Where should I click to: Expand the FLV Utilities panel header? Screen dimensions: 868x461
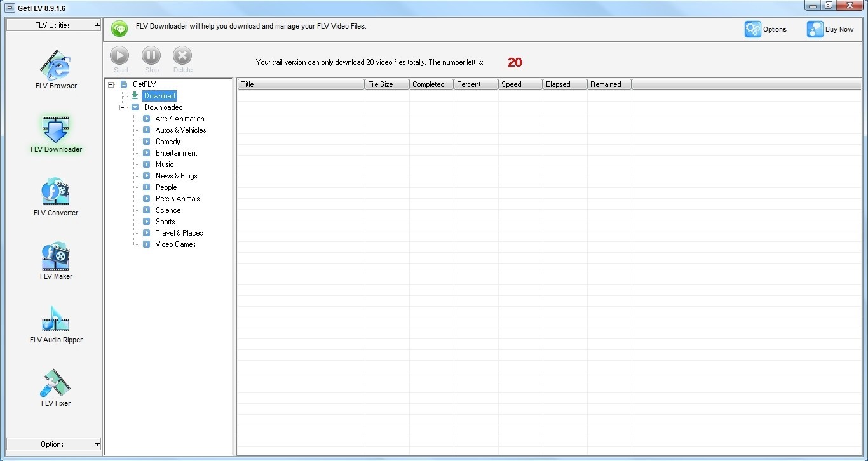[53, 25]
